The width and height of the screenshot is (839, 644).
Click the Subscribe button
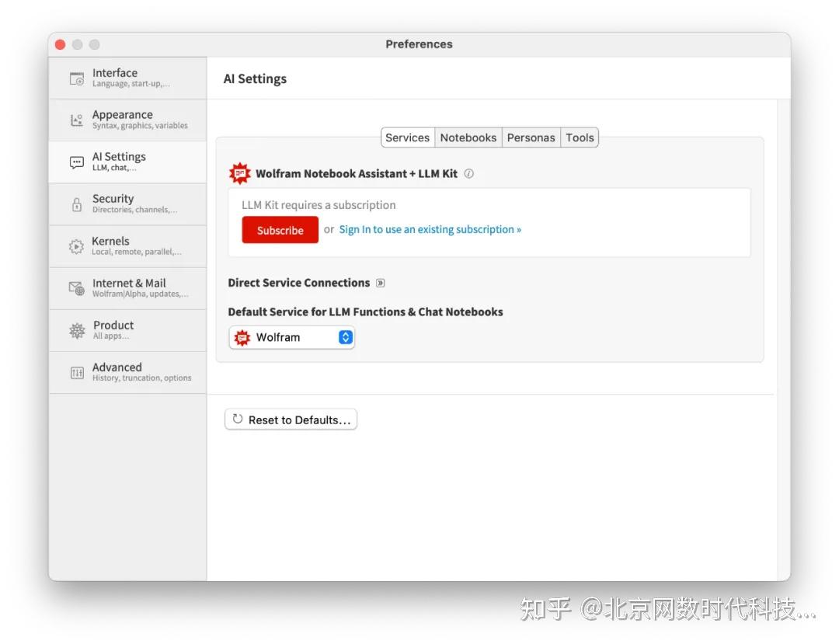(280, 230)
